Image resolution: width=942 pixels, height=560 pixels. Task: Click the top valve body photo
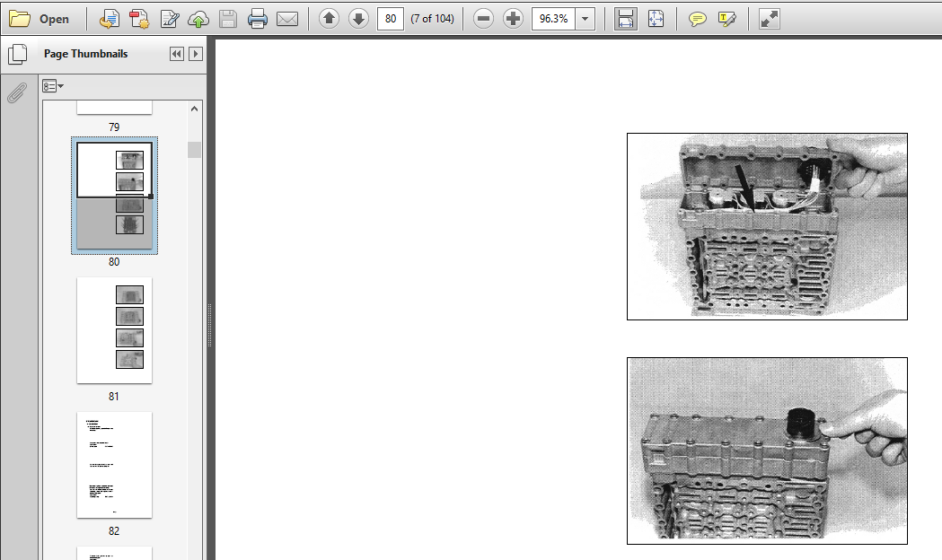(767, 226)
